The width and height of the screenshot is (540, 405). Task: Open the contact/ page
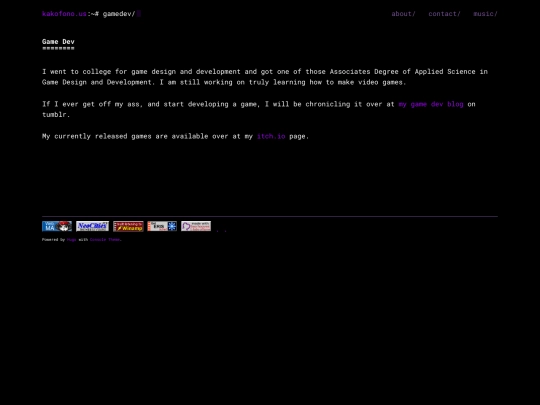click(x=444, y=14)
